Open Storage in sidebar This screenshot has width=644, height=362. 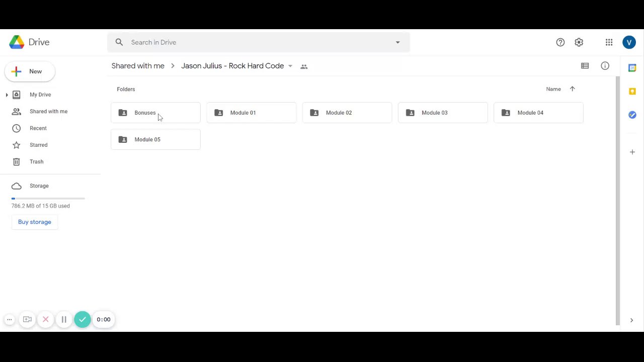click(39, 186)
